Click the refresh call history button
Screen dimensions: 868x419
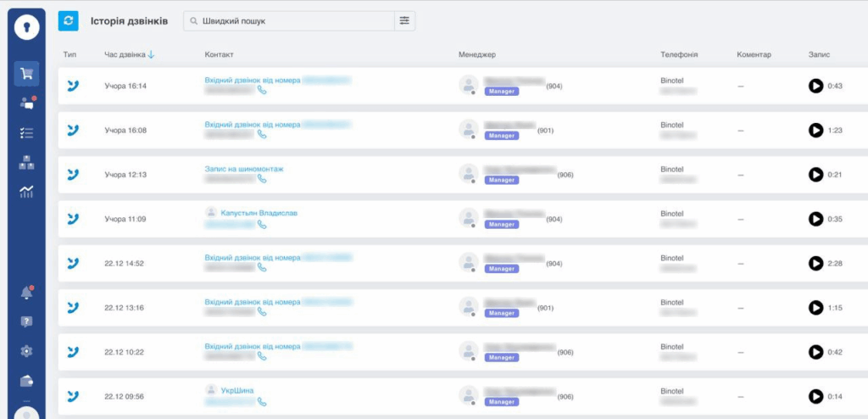point(69,21)
